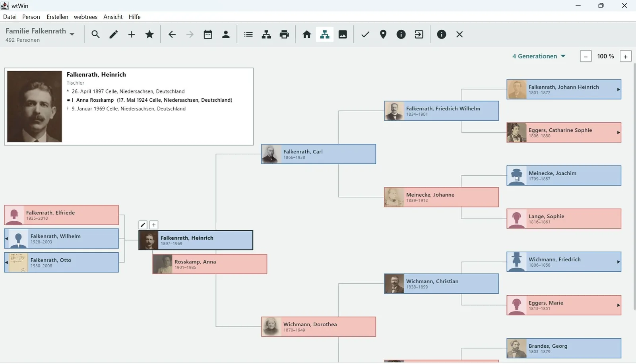Screen dimensions: 636x364
Task: Click the Tischler occupation text
Action: point(76,83)
